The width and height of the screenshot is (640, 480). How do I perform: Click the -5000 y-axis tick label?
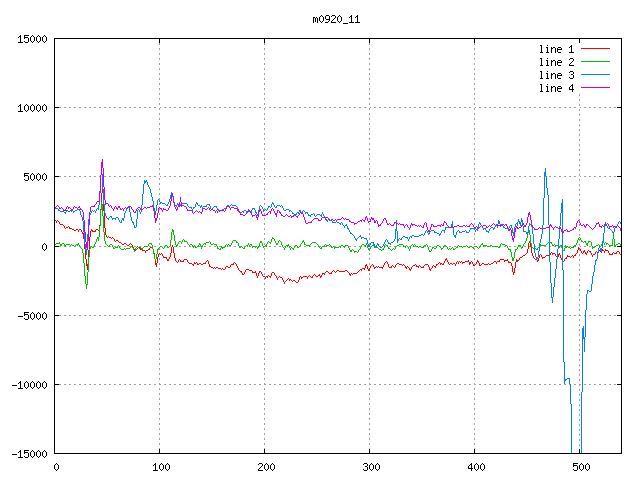[32, 315]
